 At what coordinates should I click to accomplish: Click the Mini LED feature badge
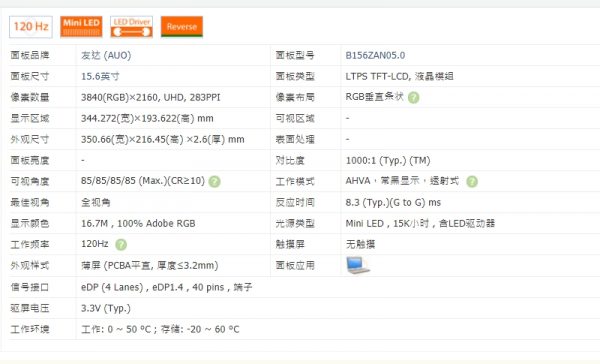[81, 27]
